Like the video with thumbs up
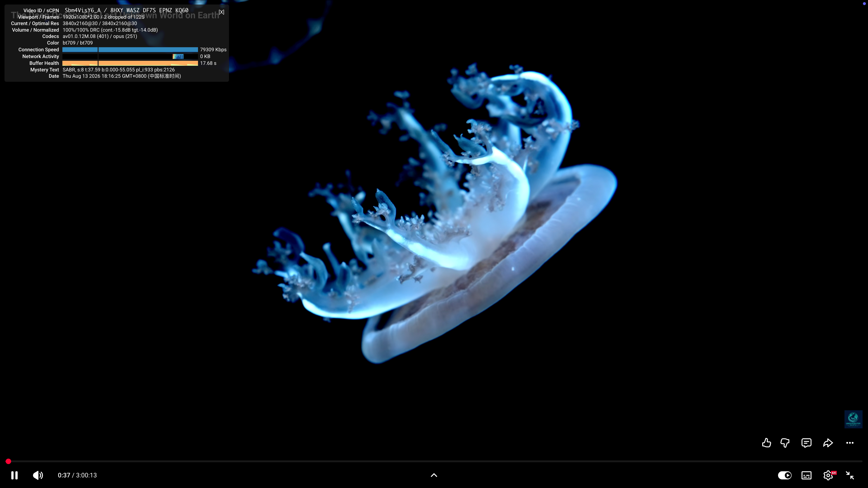868x488 pixels. pos(766,443)
